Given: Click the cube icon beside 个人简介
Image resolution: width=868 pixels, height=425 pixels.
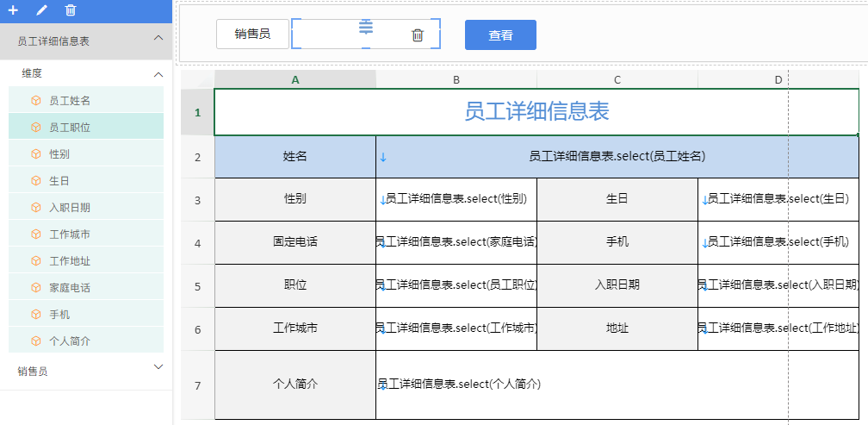Looking at the screenshot, I should pos(36,341).
